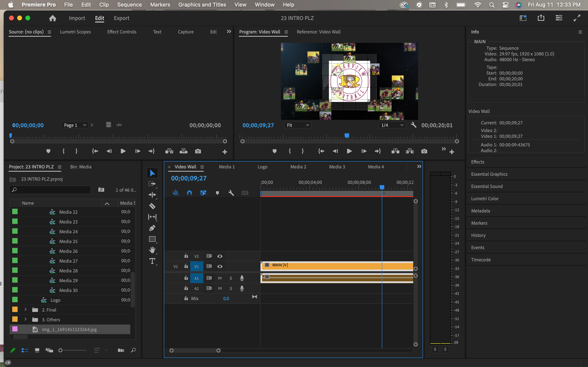Viewport: 588px width, 367px height.
Task: Switch to Media 2 timeline tab
Action: (298, 167)
